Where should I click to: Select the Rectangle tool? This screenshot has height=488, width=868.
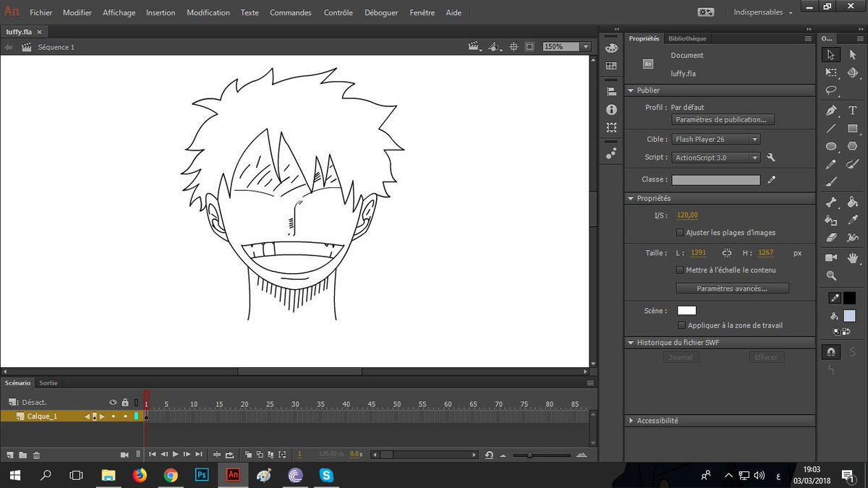pyautogui.click(x=853, y=129)
